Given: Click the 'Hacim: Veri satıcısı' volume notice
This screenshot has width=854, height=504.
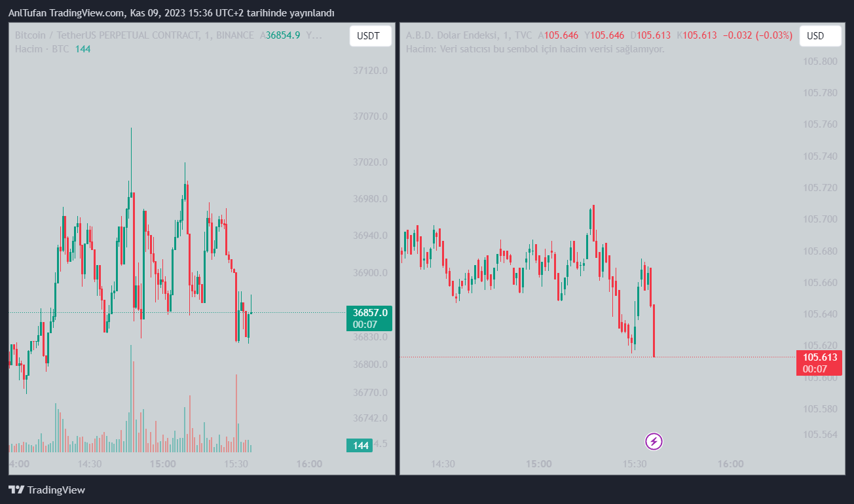Looking at the screenshot, I should pyautogui.click(x=535, y=49).
